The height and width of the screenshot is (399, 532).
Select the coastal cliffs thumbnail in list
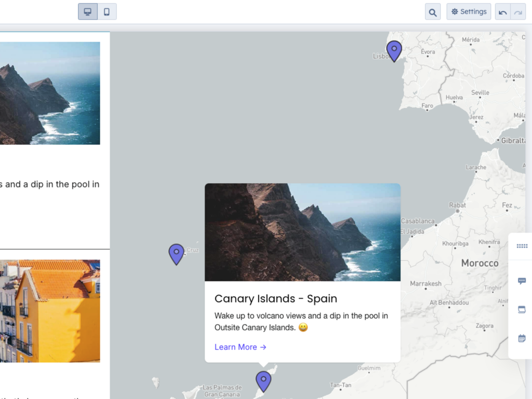(50, 93)
